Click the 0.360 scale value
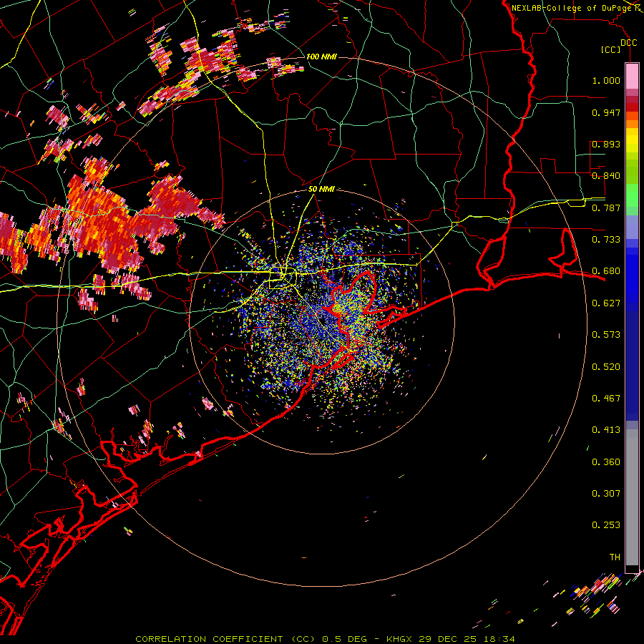Image resolution: width=644 pixels, height=644 pixels. point(606,462)
